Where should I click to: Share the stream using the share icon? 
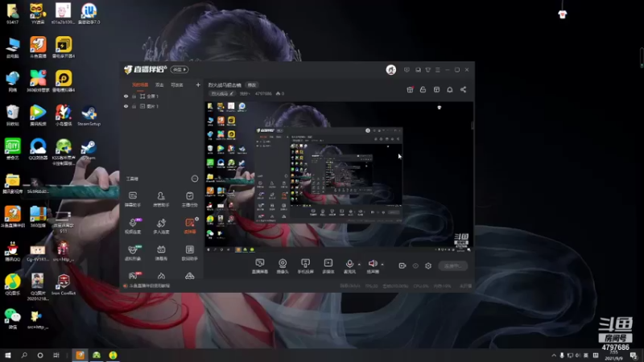pos(464,89)
